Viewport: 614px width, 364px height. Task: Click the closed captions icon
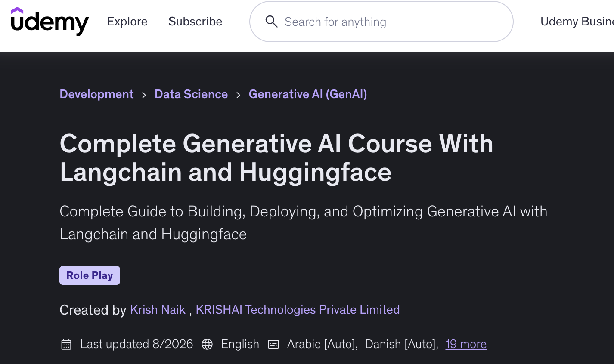point(273,344)
